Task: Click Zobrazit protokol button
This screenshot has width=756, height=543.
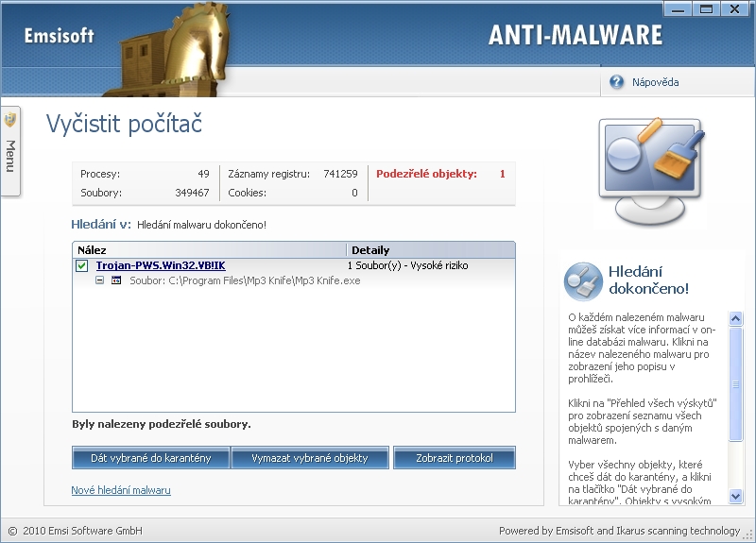Action: (455, 458)
